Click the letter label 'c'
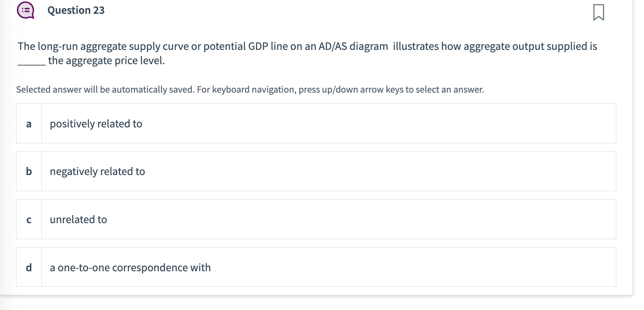This screenshot has width=644, height=310. pyautogui.click(x=29, y=219)
